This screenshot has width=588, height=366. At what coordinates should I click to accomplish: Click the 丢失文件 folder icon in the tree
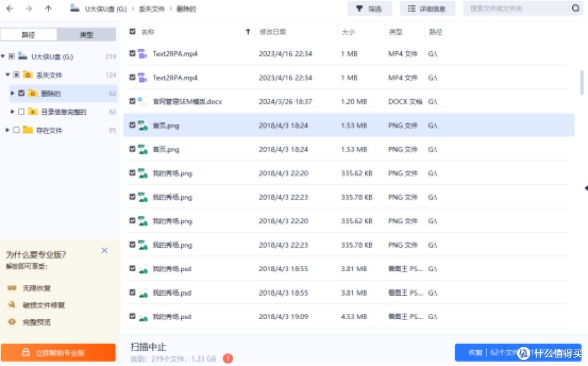[x=28, y=75]
